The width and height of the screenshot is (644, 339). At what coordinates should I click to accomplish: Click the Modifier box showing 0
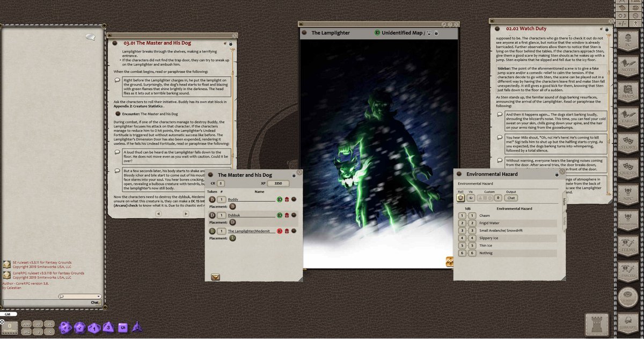tap(10, 327)
